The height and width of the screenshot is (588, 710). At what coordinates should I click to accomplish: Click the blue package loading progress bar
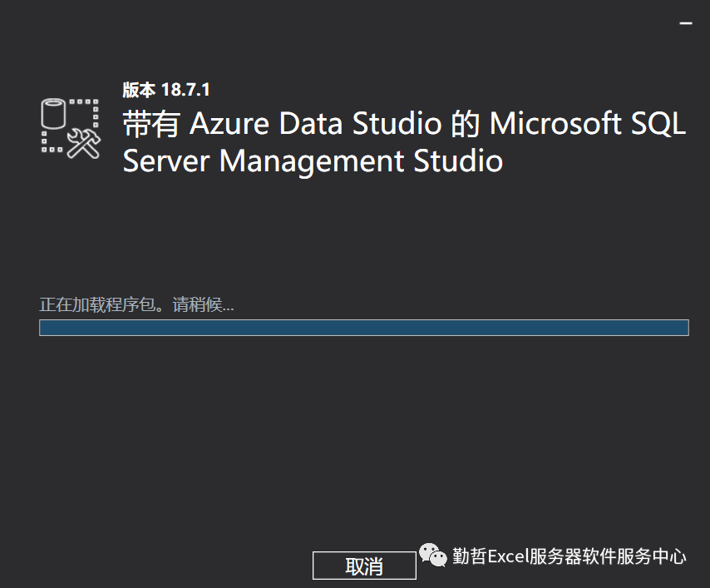pyautogui.click(x=363, y=328)
